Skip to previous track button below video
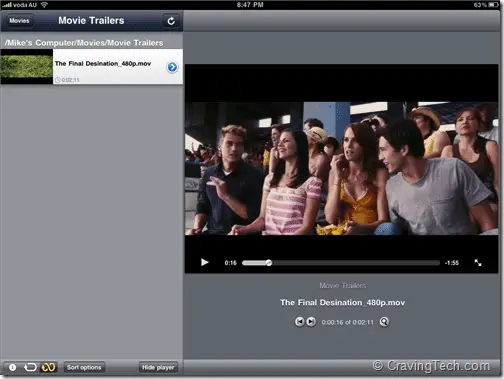Image resolution: width=504 pixels, height=379 pixels. (299, 322)
